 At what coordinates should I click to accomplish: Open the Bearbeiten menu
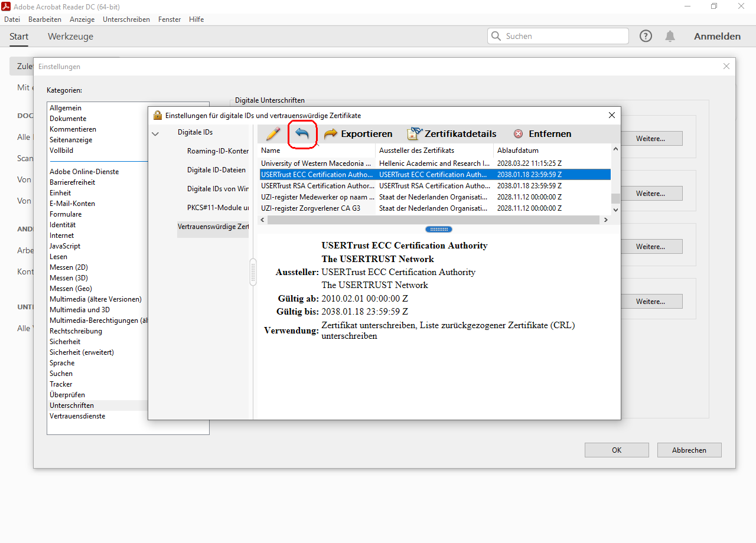pos(45,19)
